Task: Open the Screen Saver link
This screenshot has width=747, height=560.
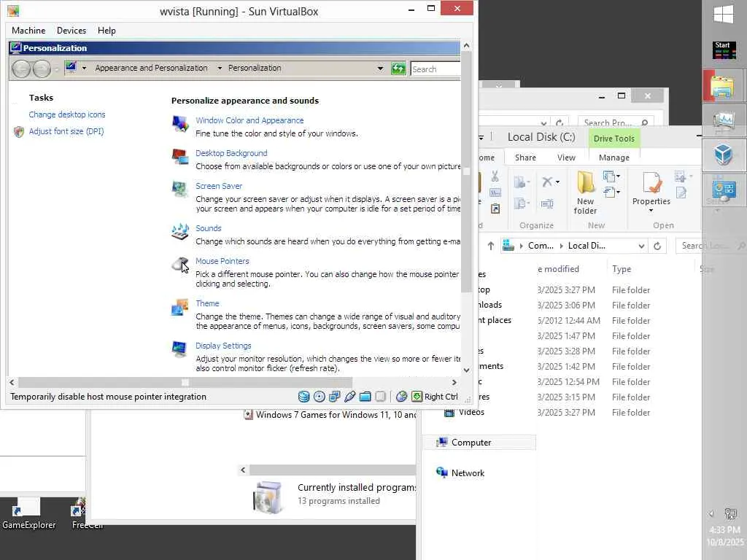Action: point(219,186)
